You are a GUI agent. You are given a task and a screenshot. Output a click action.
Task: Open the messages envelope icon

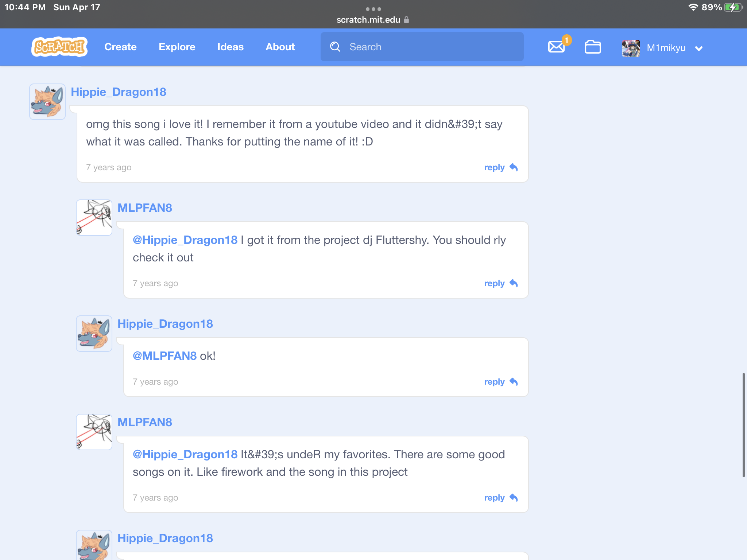[x=556, y=47]
